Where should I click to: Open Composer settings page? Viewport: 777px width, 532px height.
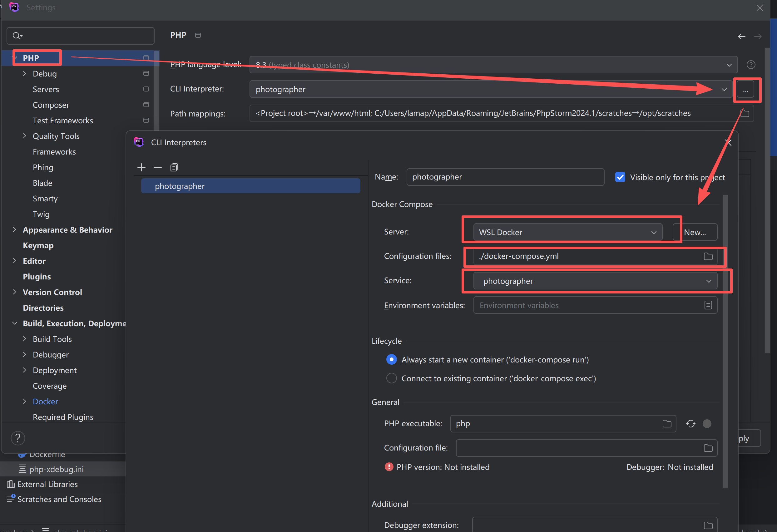pyautogui.click(x=51, y=105)
